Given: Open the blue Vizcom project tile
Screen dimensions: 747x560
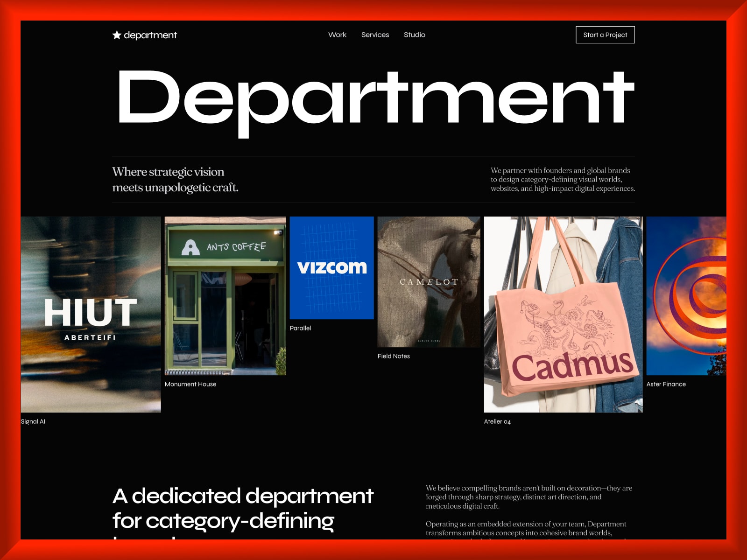Looking at the screenshot, I should 332,268.
